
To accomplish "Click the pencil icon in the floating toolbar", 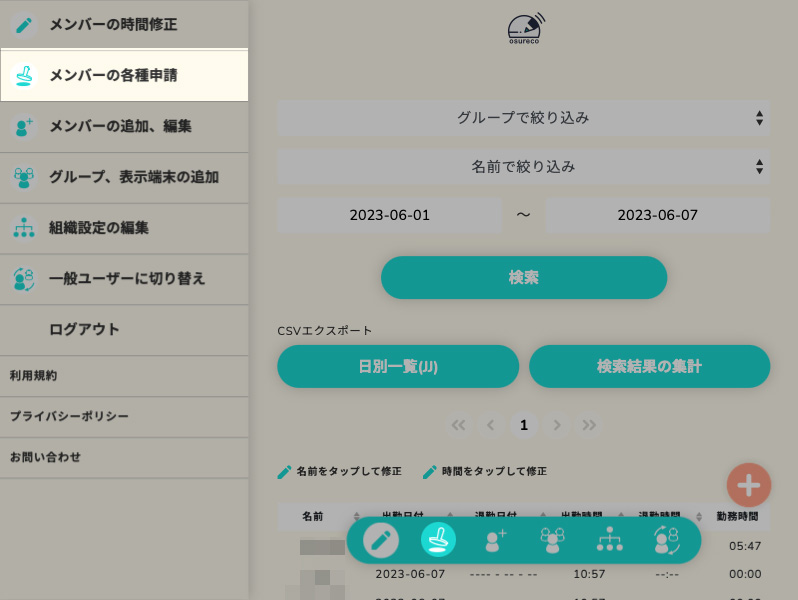I will [380, 540].
